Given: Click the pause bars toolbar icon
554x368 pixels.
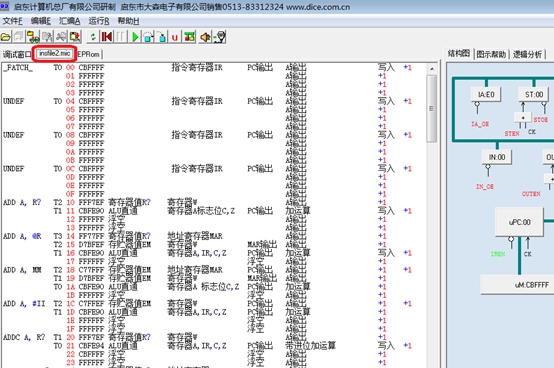Looking at the screenshot, I should (x=121, y=37).
